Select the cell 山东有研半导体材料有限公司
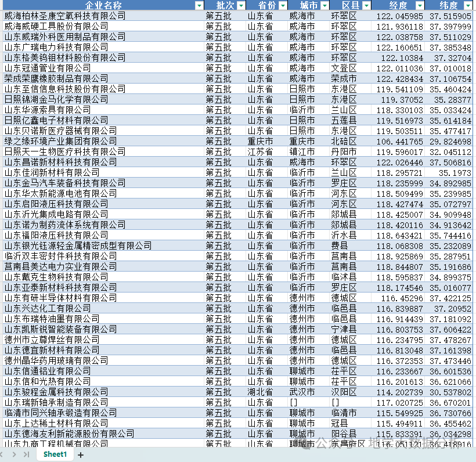Viewport: 476px width, 462px height. coord(103,298)
